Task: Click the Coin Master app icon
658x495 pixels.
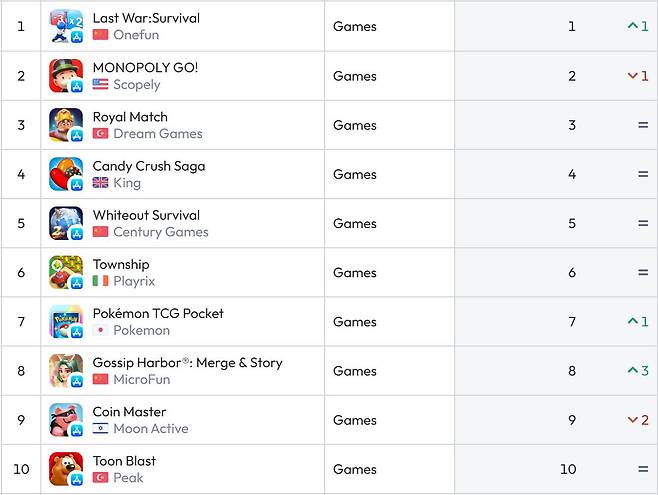Action: pyautogui.click(x=66, y=420)
